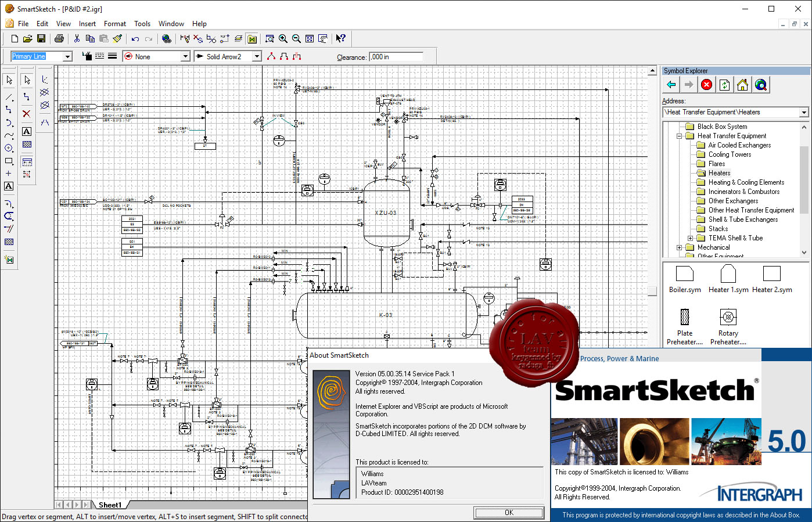Toggle the select arrow in first tool column

[x=9, y=80]
